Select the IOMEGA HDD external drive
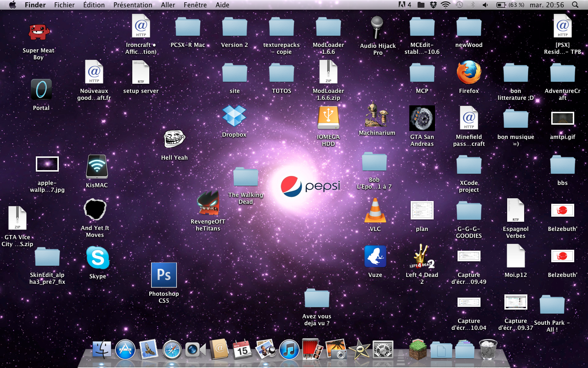The height and width of the screenshot is (368, 588). point(328,118)
